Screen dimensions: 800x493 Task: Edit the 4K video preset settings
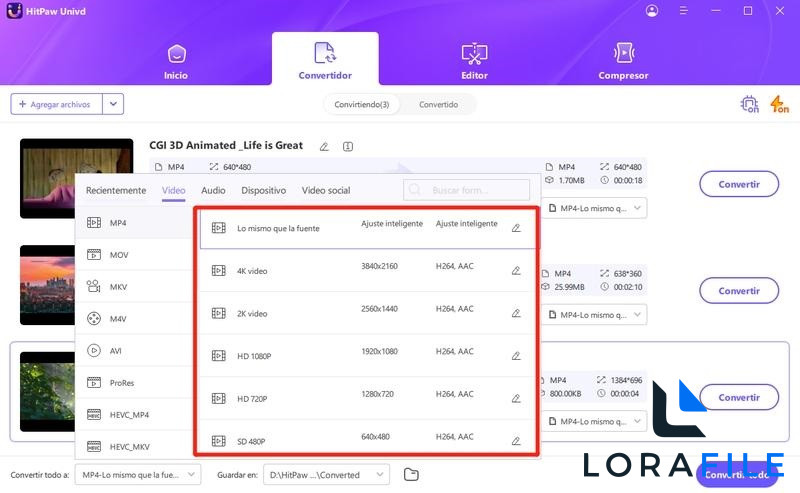click(516, 270)
